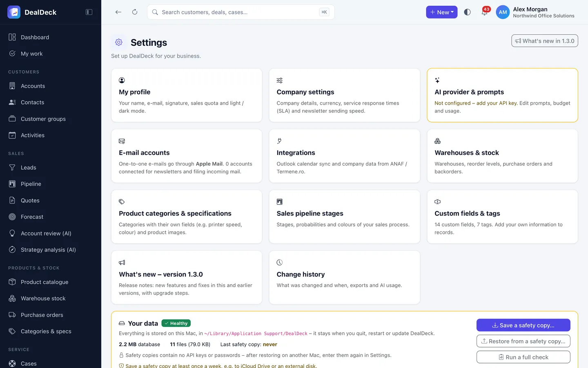Open Warehouses & stock card

502,156
